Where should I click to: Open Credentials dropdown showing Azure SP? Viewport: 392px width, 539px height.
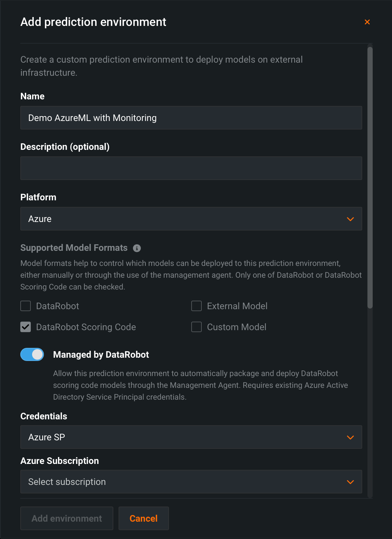[x=183, y=437]
